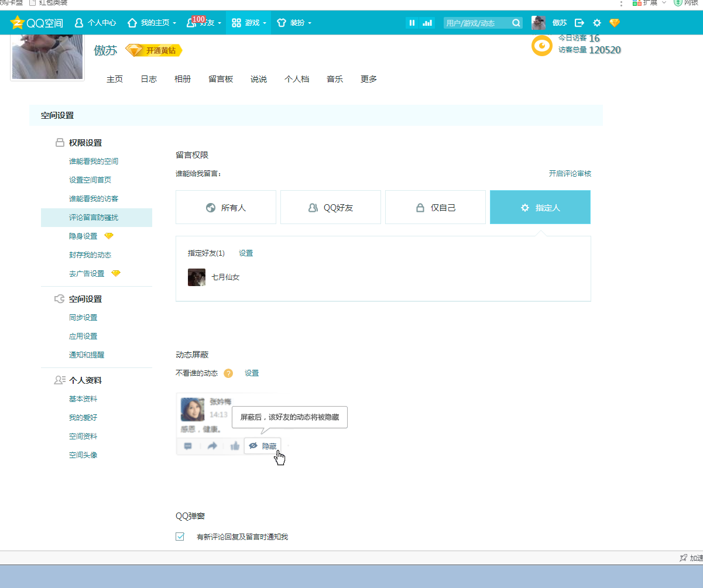Click the 权限设置 lock icon
This screenshot has width=703, height=588.
pyautogui.click(x=60, y=142)
